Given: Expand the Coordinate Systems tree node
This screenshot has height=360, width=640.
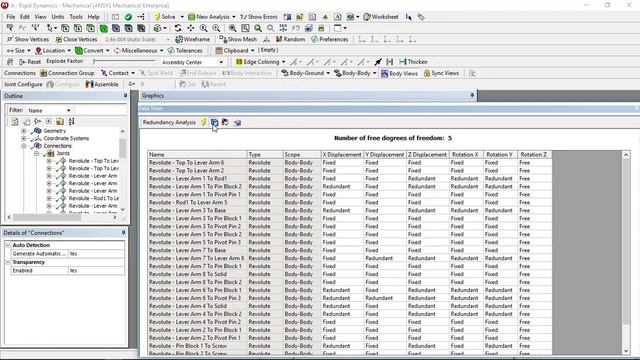Looking at the screenshot, I should [24, 138].
